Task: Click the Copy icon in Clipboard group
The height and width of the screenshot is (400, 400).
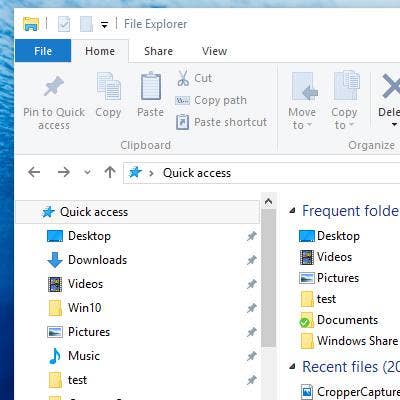Action: pos(108,86)
